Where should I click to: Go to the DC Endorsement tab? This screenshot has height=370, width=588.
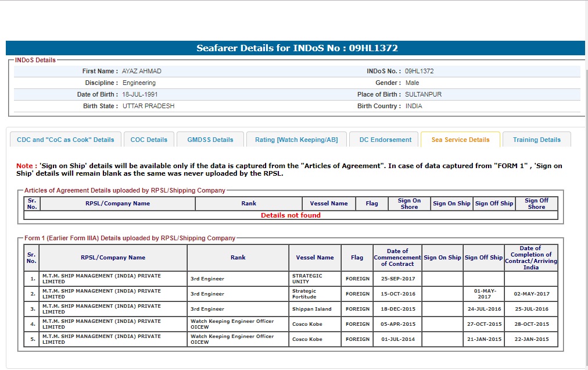point(384,140)
